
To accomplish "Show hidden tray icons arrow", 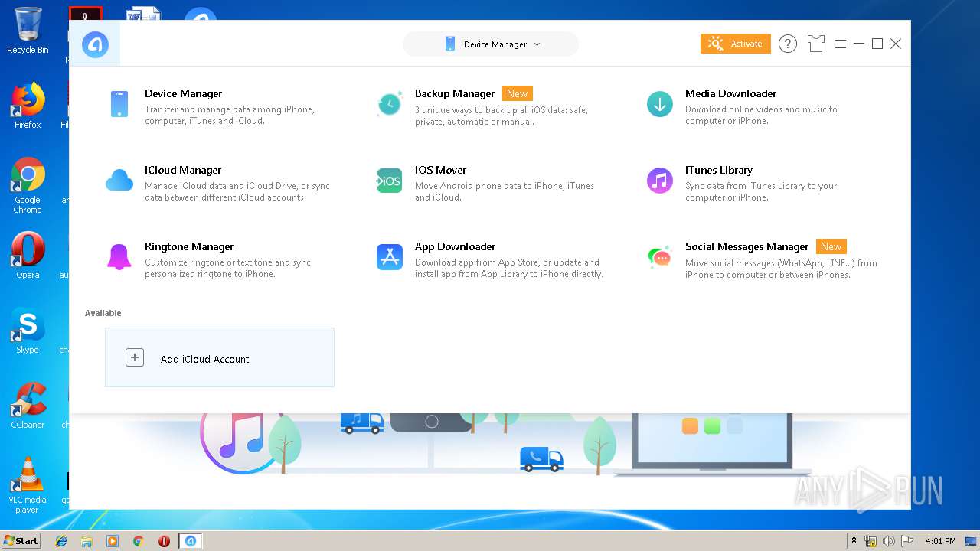I will click(854, 541).
